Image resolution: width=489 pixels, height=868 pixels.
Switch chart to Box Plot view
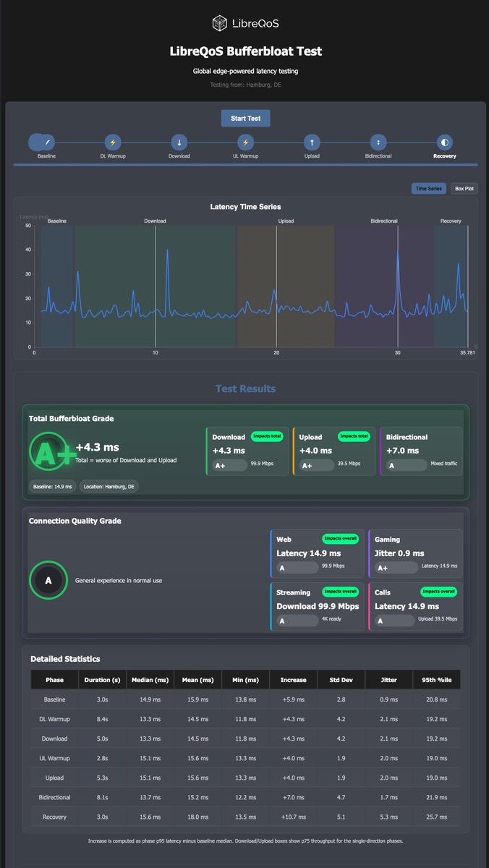click(x=464, y=188)
